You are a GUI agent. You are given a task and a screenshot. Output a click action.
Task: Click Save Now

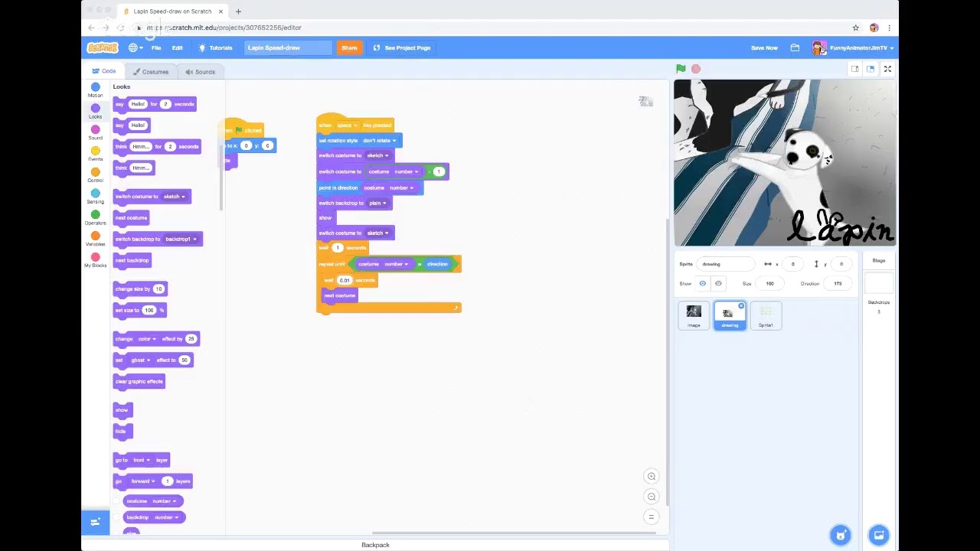(764, 47)
